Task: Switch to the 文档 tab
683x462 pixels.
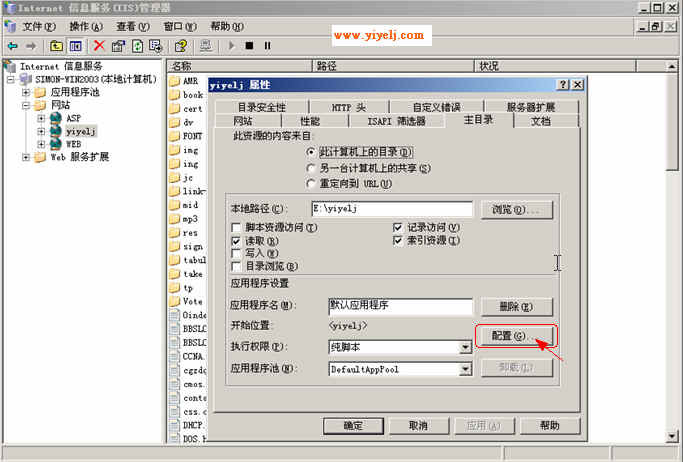Action: 541,121
